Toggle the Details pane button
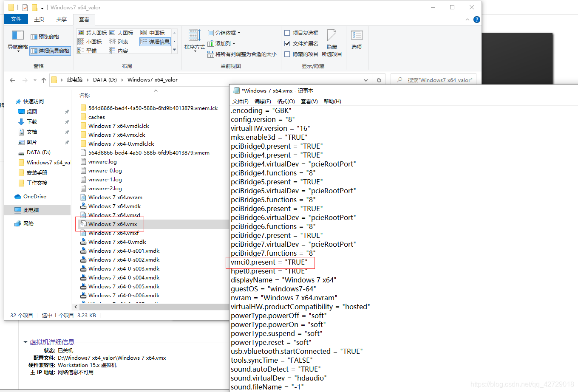The width and height of the screenshot is (578, 392). click(x=50, y=51)
